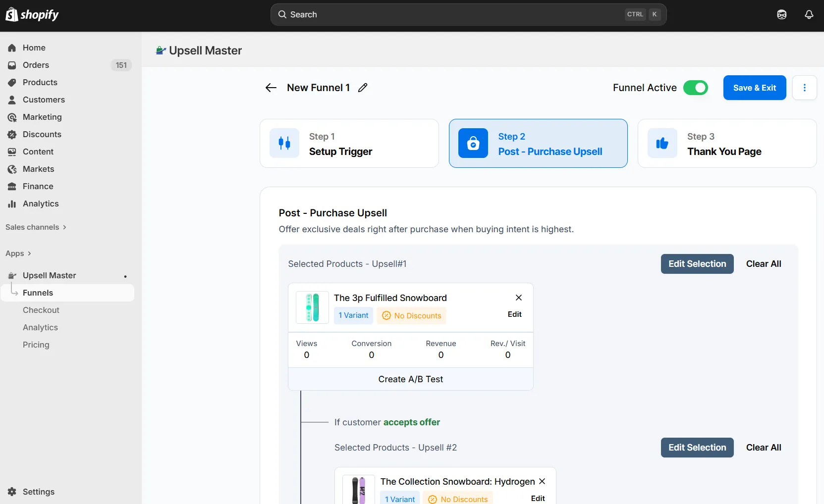Remove The 3p Fulfilled Snowboard product
The image size is (824, 504).
[518, 297]
